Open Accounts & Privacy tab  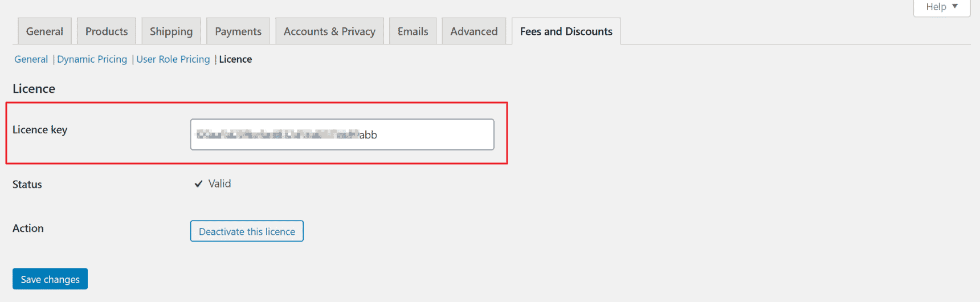click(x=329, y=31)
